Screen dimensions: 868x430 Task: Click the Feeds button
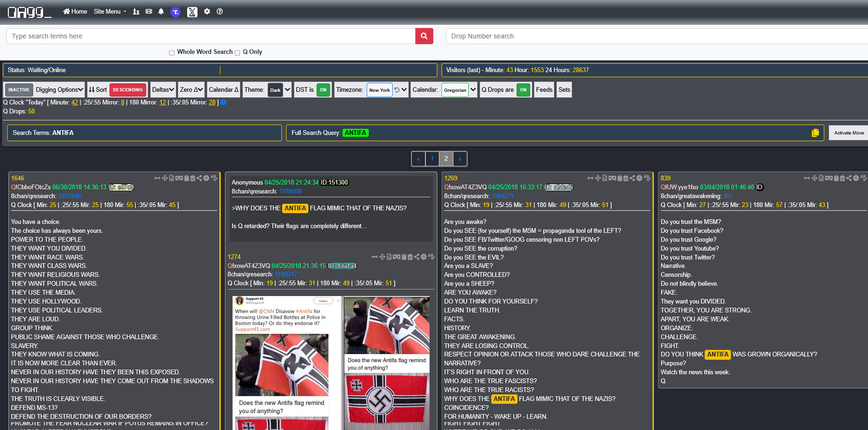click(x=544, y=90)
